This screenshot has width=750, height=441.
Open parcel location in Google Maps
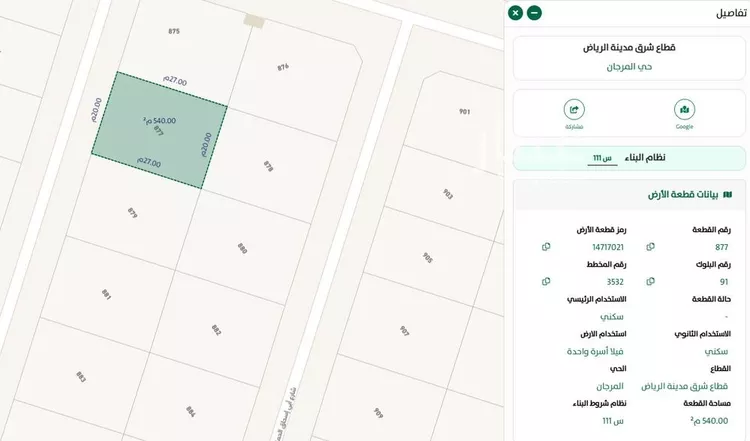coord(684,110)
